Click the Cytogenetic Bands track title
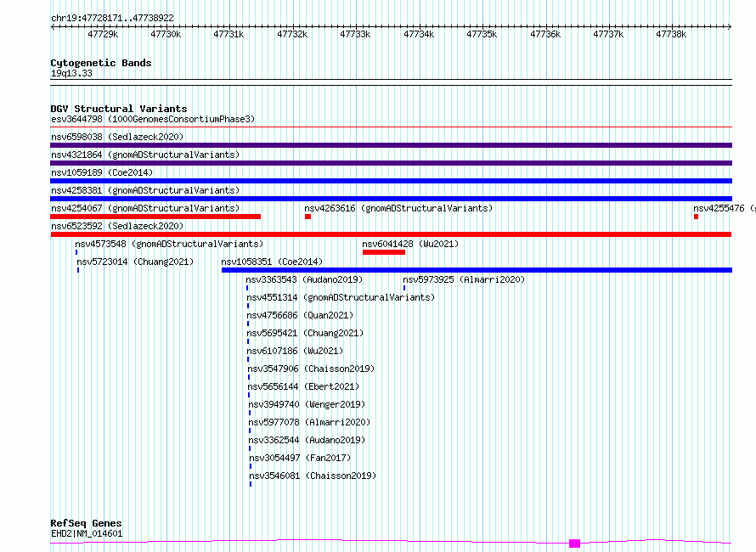 pyautogui.click(x=101, y=63)
